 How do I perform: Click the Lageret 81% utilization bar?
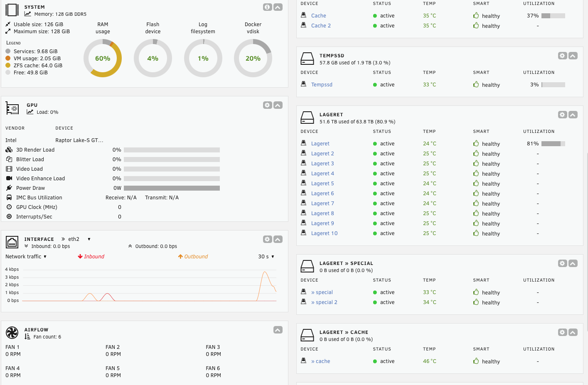point(553,144)
